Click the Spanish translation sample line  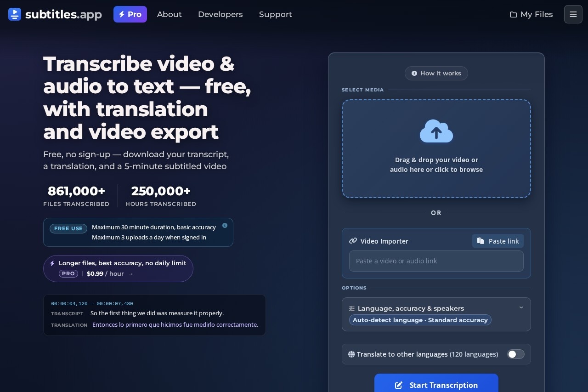[x=175, y=324]
